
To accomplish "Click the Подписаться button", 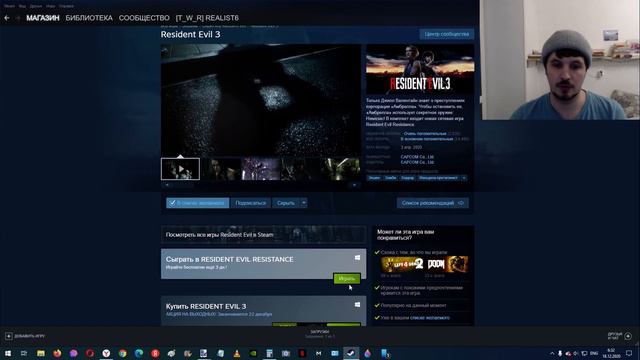I will 251,203.
